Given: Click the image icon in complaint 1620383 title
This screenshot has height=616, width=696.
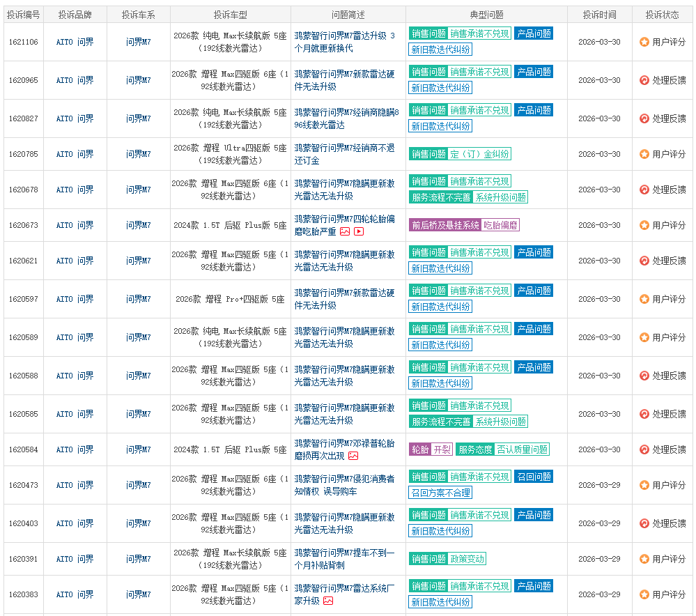Looking at the screenshot, I should (x=328, y=601).
